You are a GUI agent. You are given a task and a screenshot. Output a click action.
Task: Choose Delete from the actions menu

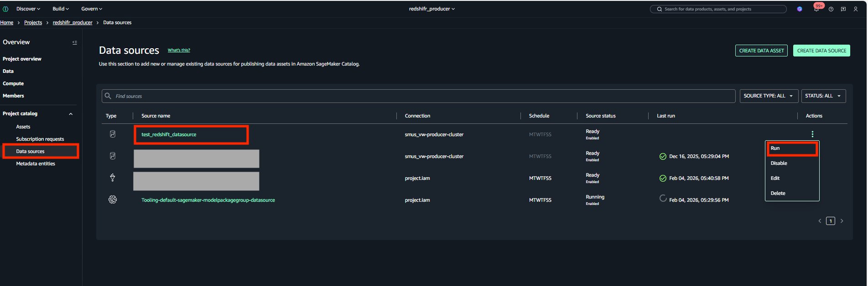[x=792, y=193]
